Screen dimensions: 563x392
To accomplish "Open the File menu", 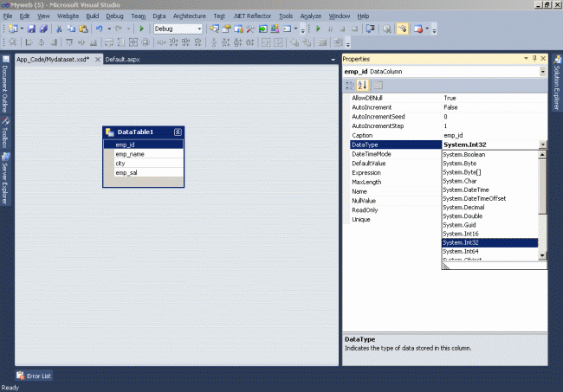I will (8, 16).
